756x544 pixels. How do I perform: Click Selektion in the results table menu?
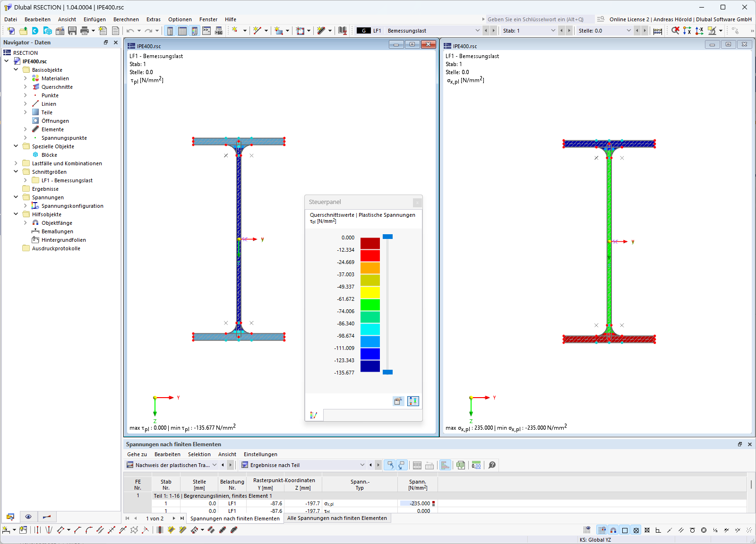[199, 454]
